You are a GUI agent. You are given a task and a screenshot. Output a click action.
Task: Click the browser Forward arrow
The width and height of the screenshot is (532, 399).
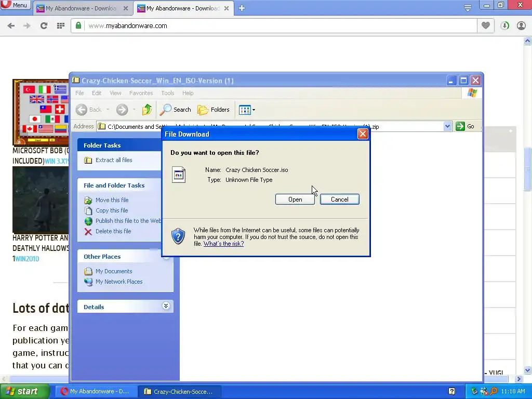pos(27,26)
